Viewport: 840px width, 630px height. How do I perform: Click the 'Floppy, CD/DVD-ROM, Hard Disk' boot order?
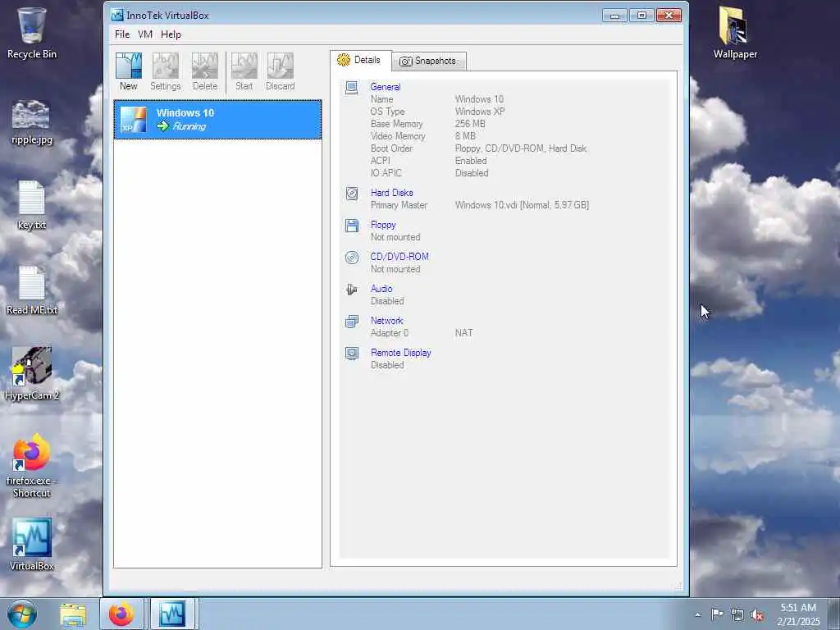tap(521, 148)
